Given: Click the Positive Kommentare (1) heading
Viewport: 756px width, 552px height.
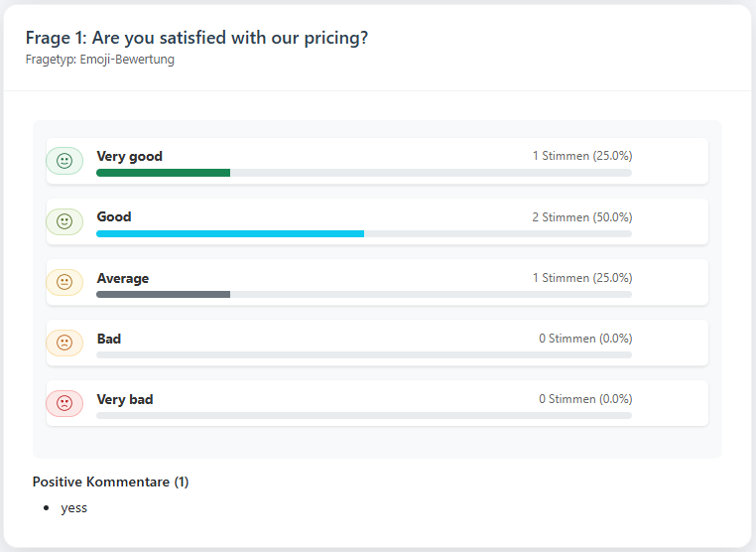Looking at the screenshot, I should [110, 483].
